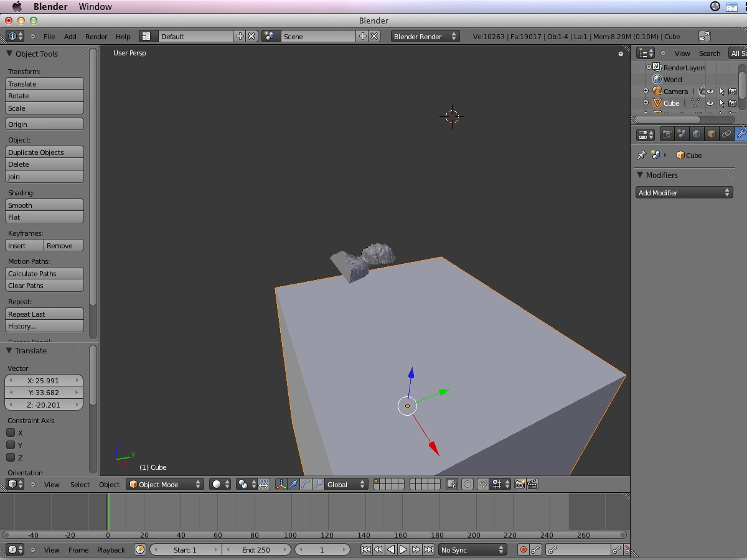Click the Calculate Paths button
The image size is (747, 560).
click(44, 273)
